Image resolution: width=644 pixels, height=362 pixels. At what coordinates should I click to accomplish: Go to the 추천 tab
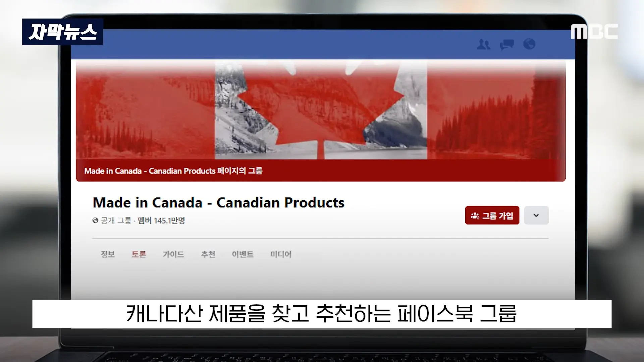(x=208, y=254)
